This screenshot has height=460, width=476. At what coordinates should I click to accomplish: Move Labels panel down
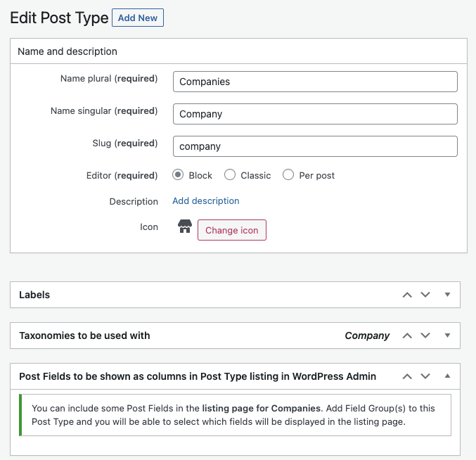pos(425,295)
